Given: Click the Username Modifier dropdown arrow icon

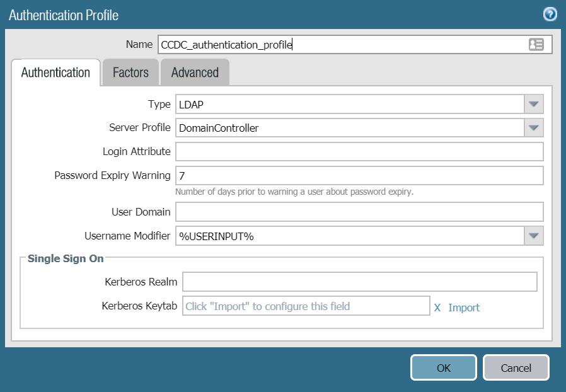Looking at the screenshot, I should [x=534, y=235].
